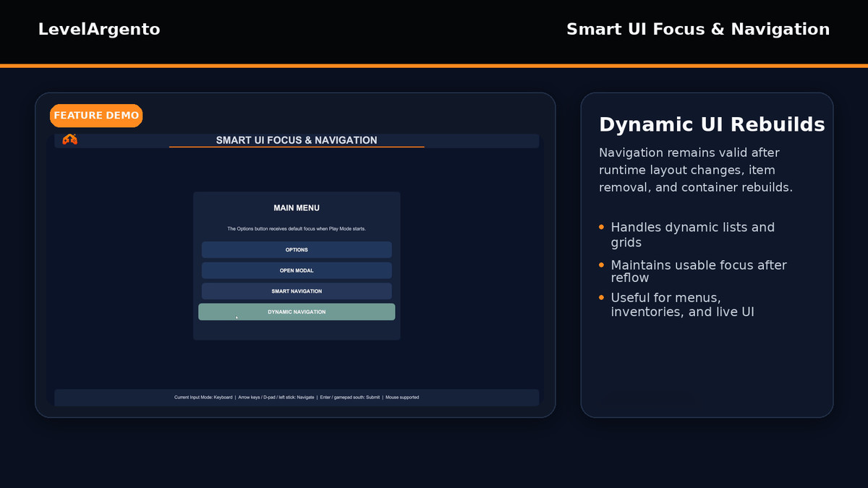The image size is (868, 488).
Task: Click the LevelArgento brand title
Action: coord(99,29)
